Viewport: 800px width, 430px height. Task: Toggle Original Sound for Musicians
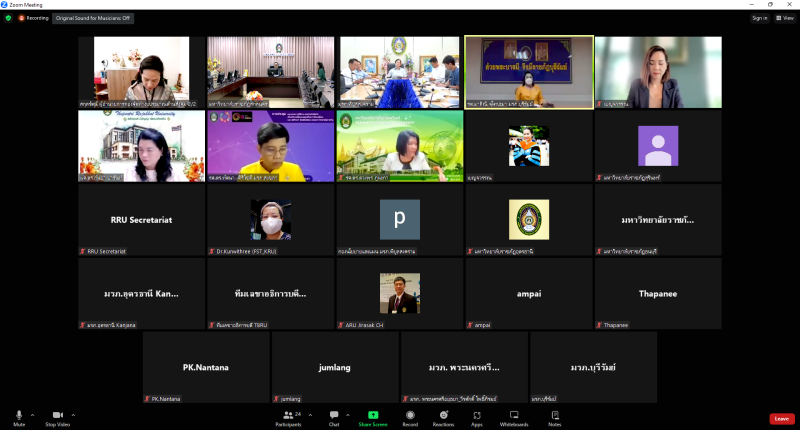(107, 18)
